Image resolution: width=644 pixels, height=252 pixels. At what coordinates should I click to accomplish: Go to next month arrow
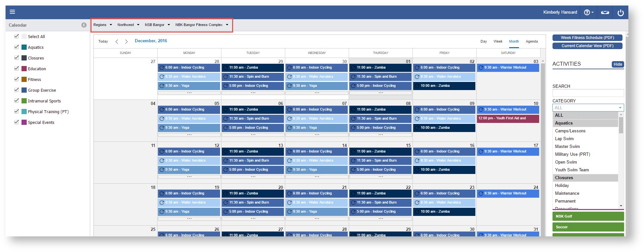click(126, 41)
